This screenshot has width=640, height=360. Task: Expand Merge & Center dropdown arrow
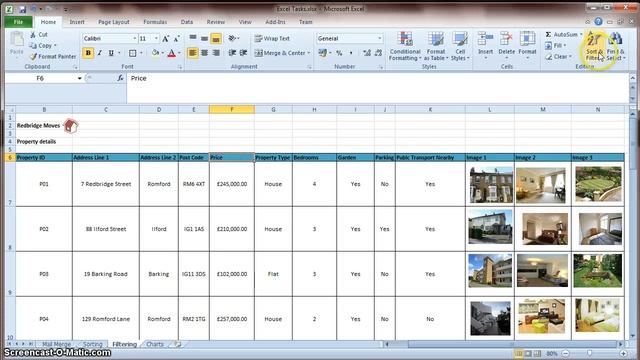click(309, 53)
